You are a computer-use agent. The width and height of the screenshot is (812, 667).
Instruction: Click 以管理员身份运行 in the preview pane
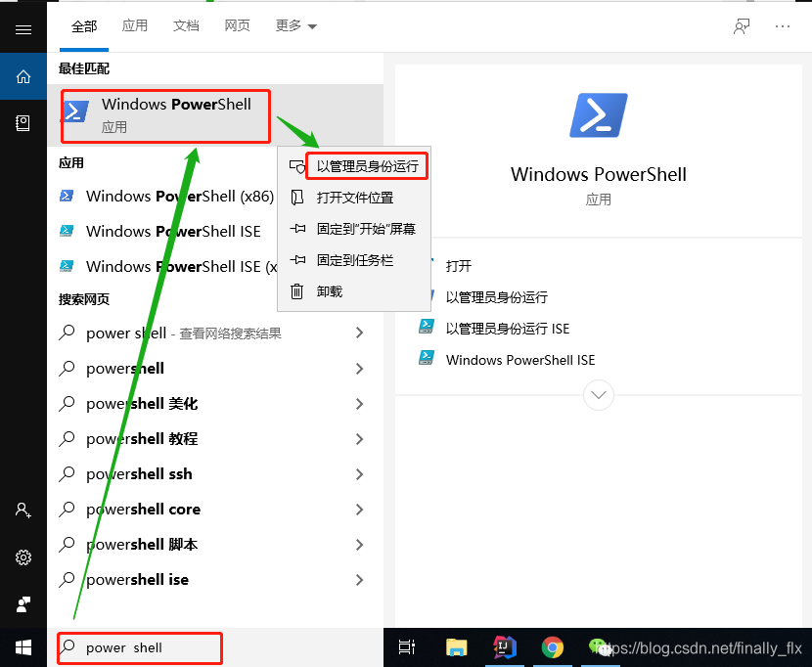pyautogui.click(x=497, y=297)
